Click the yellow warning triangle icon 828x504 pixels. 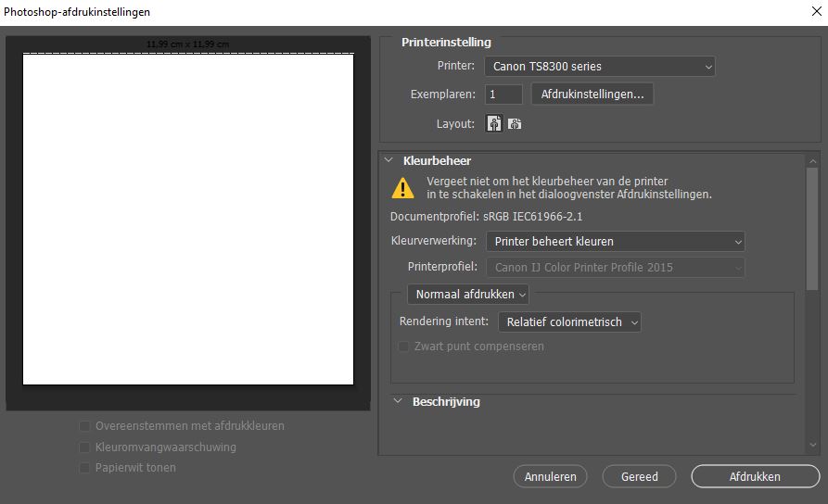point(403,188)
